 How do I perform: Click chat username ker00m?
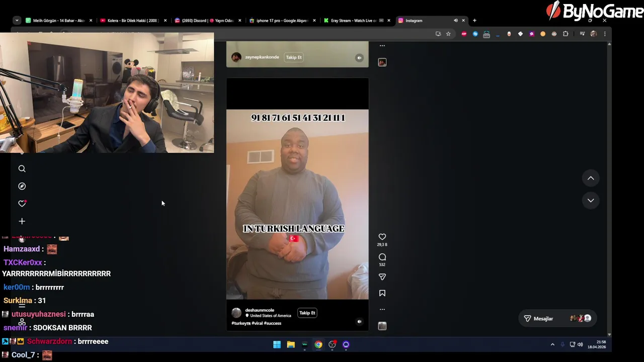(x=17, y=287)
